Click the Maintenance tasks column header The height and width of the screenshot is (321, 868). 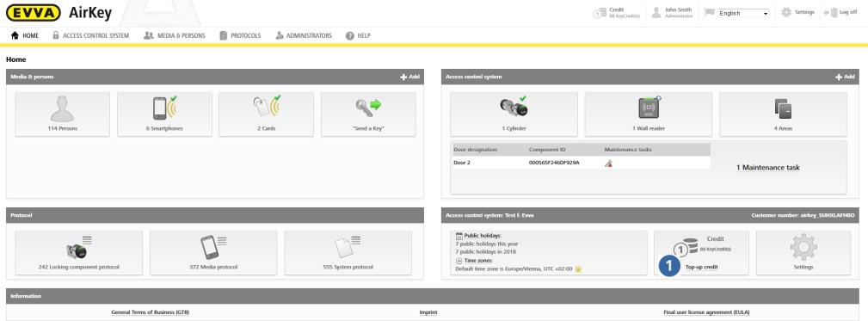(x=628, y=150)
